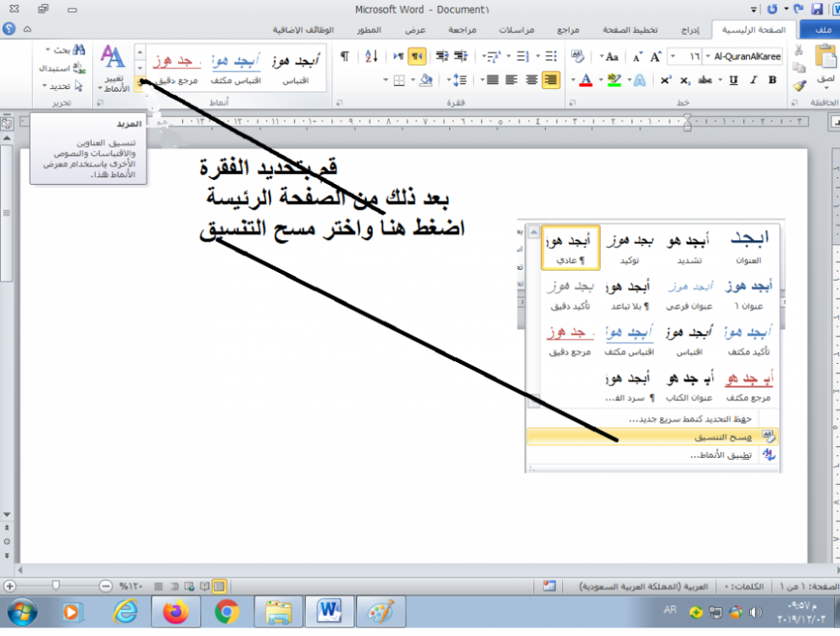Click the Find binoculars icon
The width and height of the screenshot is (840, 636).
coord(79,50)
